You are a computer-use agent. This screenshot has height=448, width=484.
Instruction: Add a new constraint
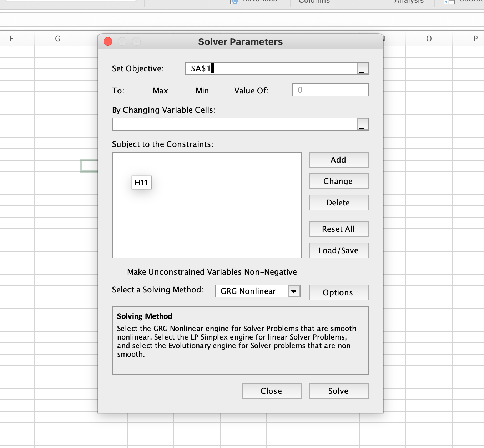point(338,160)
